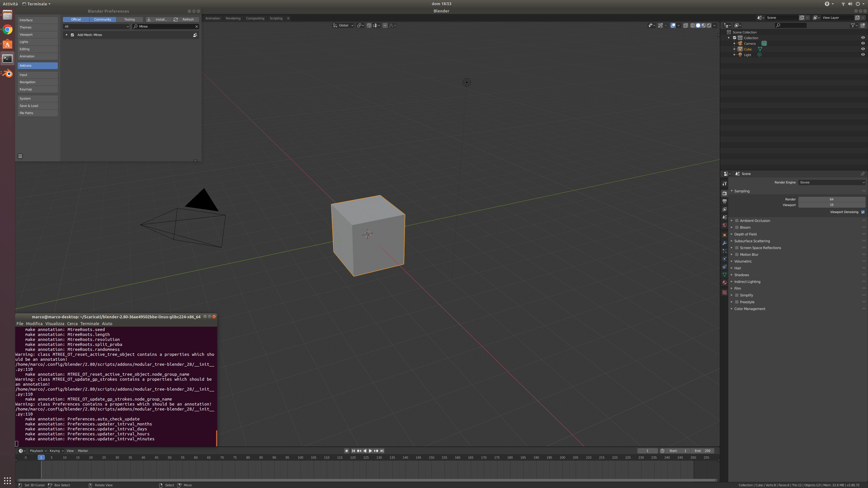
Task: Launch Blender from the Ubuntu dock
Action: coord(7,73)
